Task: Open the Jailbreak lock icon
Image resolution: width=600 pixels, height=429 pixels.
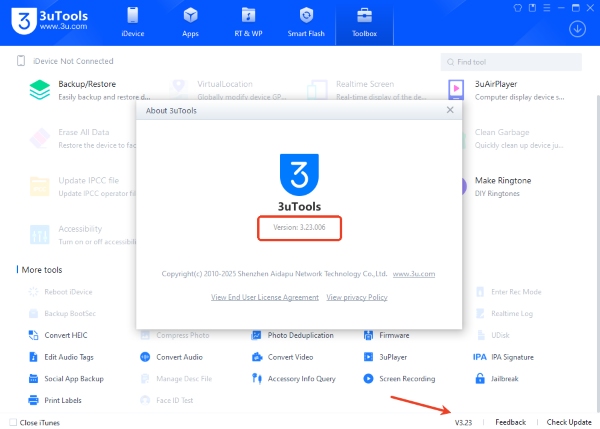Action: click(x=480, y=378)
